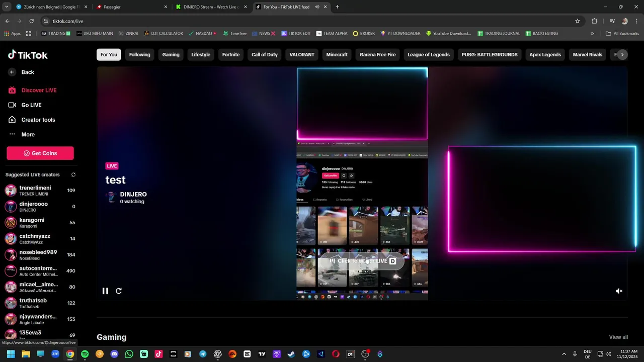Open volume control in system tray

click(x=609, y=354)
